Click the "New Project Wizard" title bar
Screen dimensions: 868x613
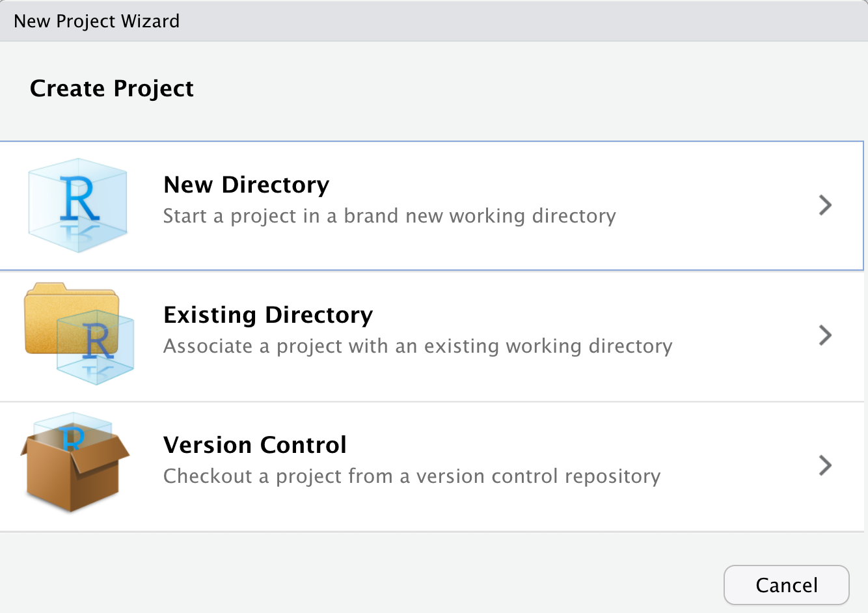(x=96, y=21)
